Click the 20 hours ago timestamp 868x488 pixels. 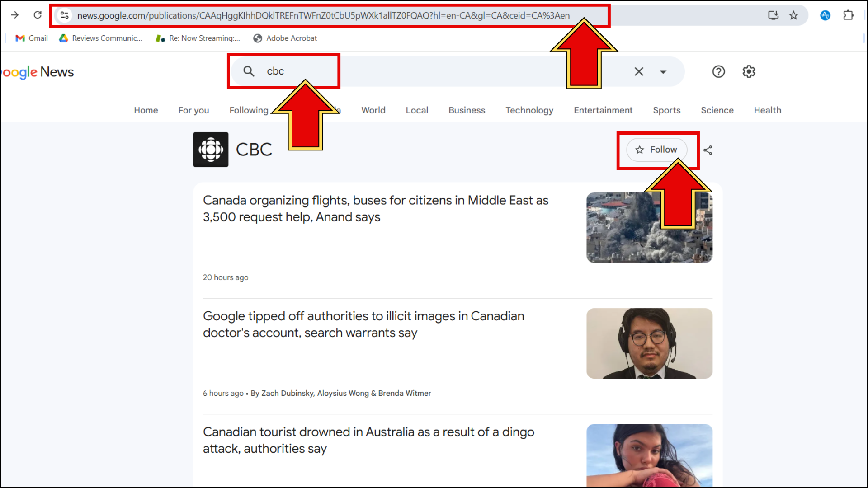coord(226,277)
